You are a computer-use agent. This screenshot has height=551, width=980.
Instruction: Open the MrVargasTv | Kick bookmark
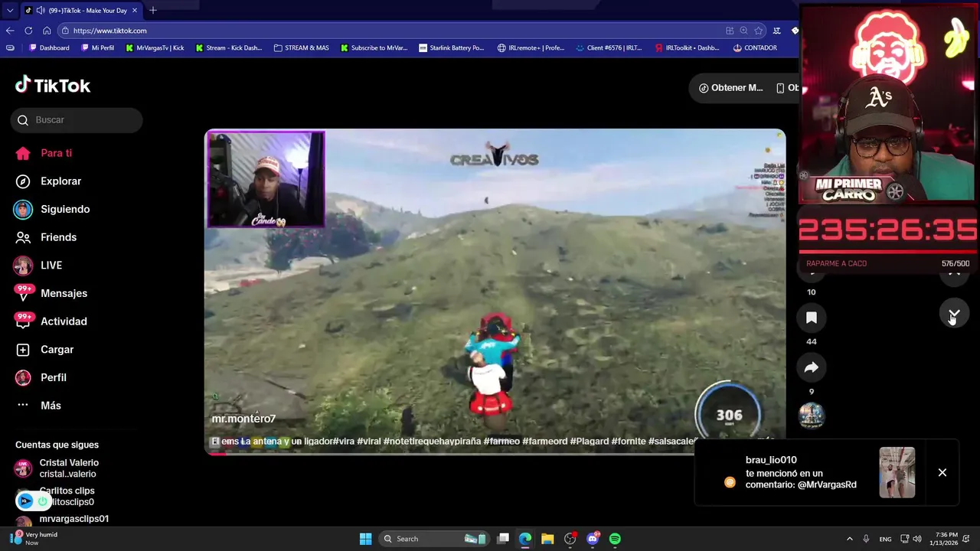click(154, 47)
